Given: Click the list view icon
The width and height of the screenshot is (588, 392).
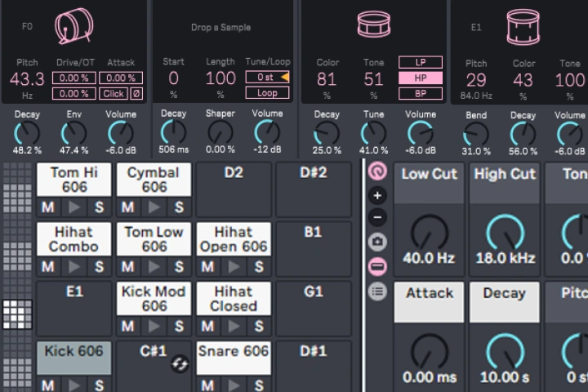Looking at the screenshot, I should click(x=377, y=292).
